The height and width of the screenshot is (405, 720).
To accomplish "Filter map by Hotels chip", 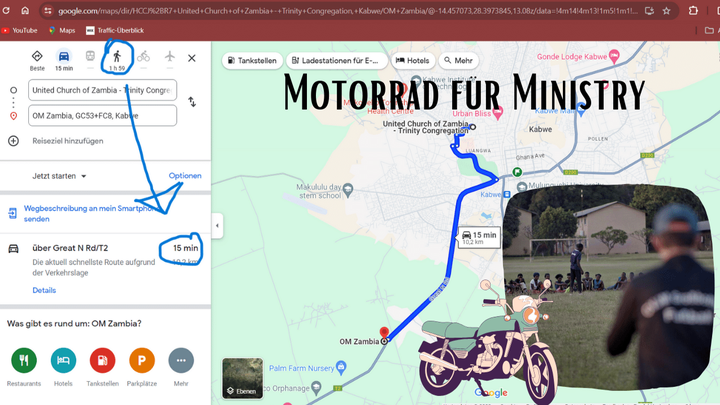I will (413, 61).
